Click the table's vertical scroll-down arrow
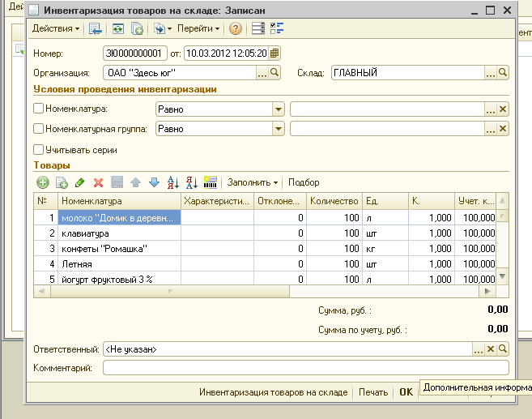The height and width of the screenshot is (419, 532). [503, 276]
